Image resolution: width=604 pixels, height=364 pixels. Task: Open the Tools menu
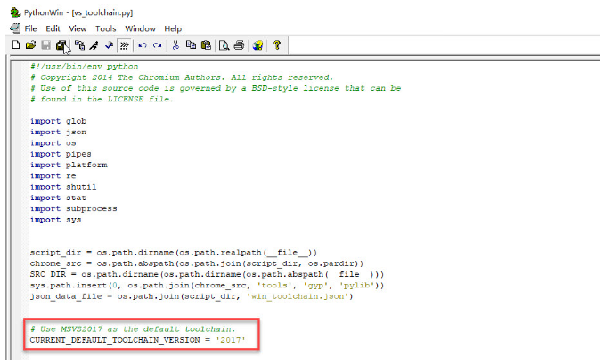tap(105, 28)
